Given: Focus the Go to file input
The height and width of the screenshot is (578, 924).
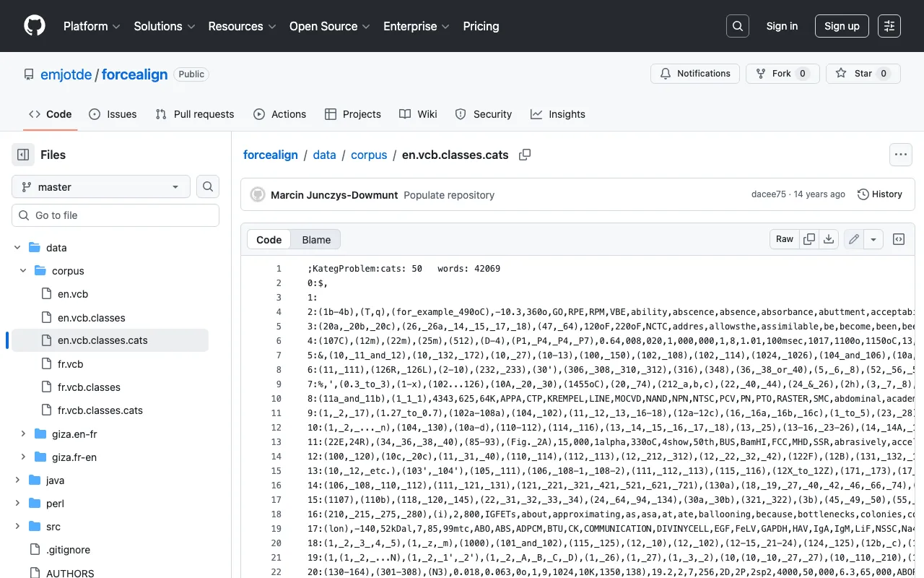Looking at the screenshot, I should point(115,215).
